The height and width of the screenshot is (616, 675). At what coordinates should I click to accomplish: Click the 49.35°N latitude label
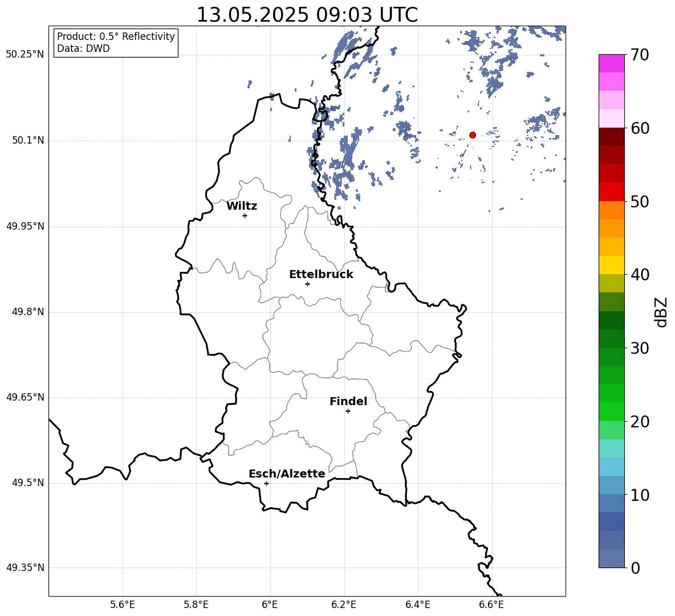25,568
